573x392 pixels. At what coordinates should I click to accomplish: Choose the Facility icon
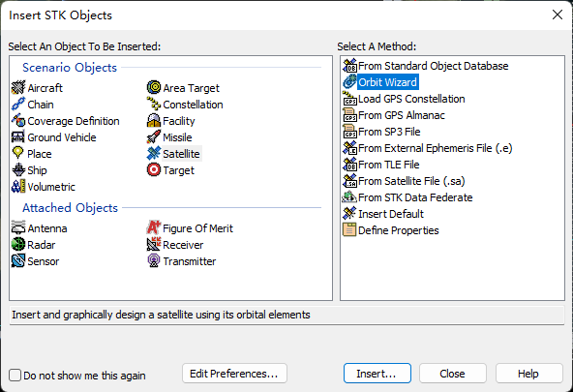154,121
